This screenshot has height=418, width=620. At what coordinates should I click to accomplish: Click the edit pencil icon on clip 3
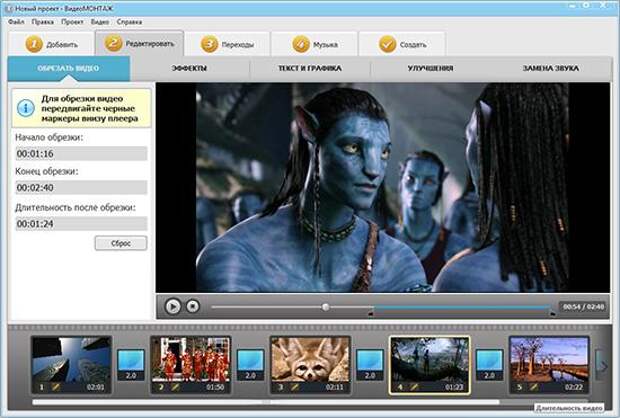coord(295,387)
